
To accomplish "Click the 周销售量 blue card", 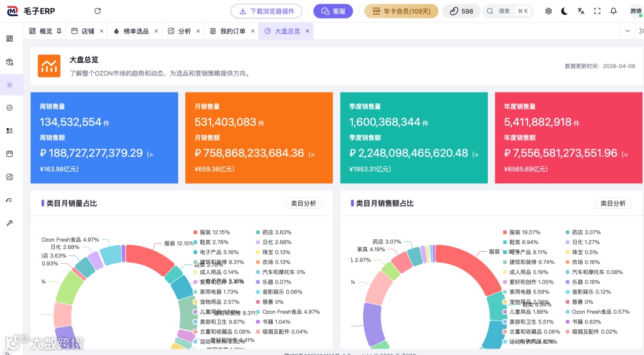I will click(104, 138).
